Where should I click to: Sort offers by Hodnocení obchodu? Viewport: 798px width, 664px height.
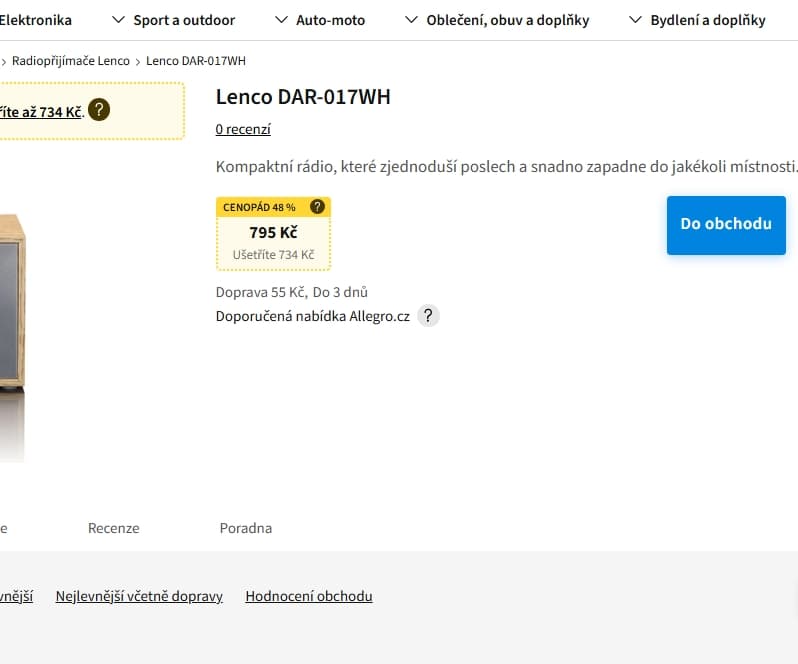(308, 596)
